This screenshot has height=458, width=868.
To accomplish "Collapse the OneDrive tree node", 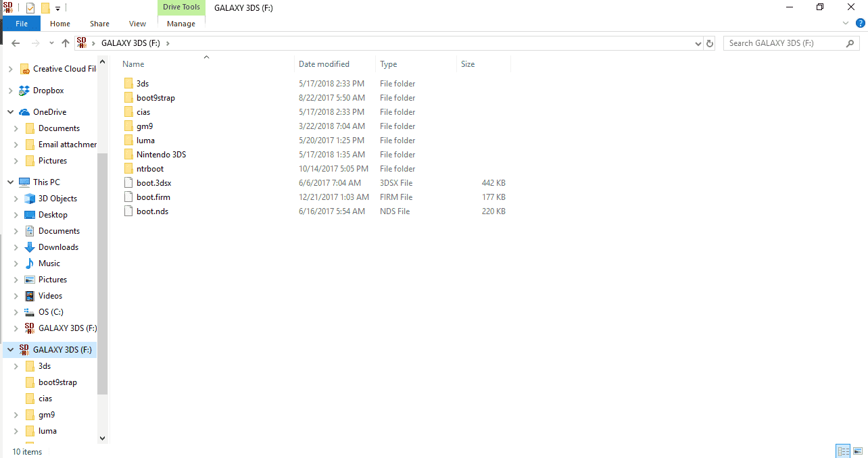I will pos(10,112).
